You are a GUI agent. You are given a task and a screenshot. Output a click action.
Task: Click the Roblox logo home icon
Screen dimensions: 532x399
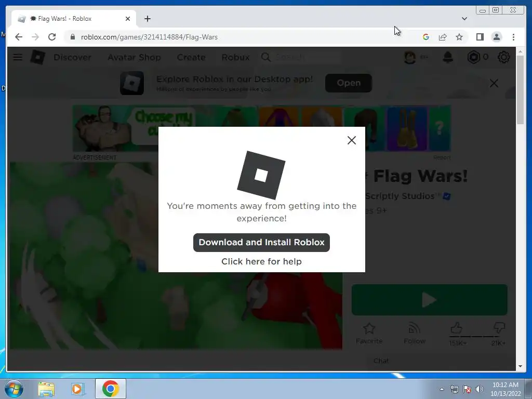point(37,57)
